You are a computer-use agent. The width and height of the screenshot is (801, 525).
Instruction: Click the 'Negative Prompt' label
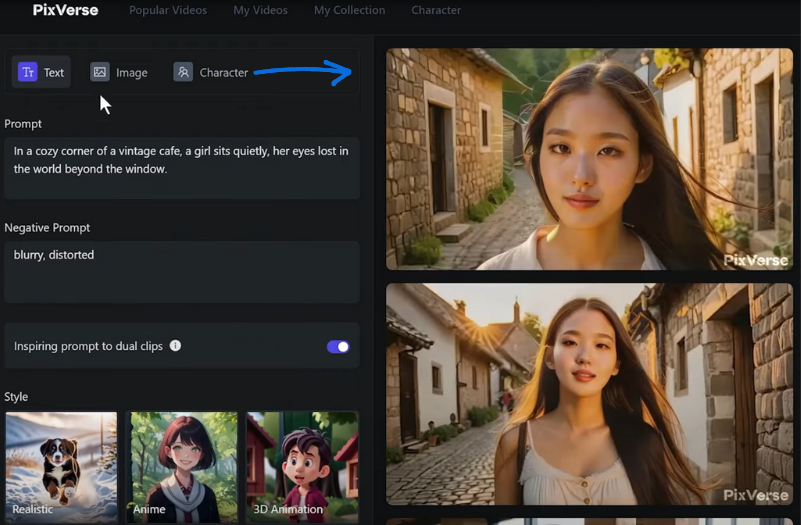(47, 228)
